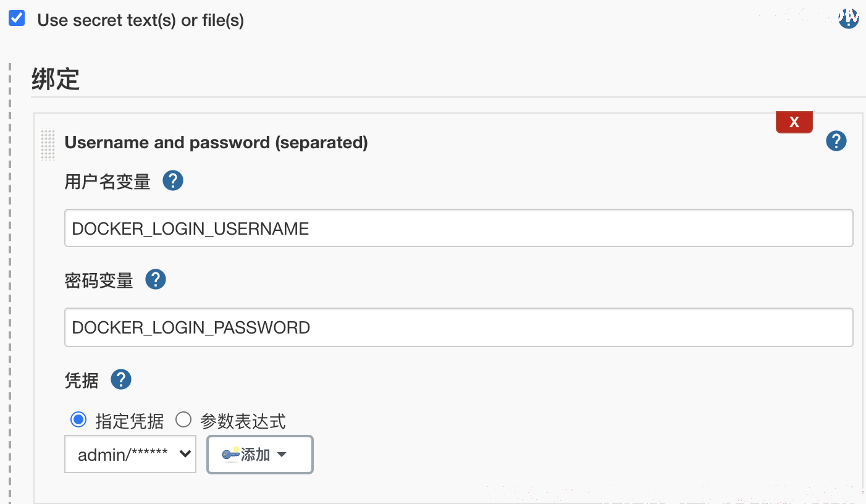Show help next to 用户名变量
This screenshot has width=866, height=504.
pyautogui.click(x=173, y=181)
